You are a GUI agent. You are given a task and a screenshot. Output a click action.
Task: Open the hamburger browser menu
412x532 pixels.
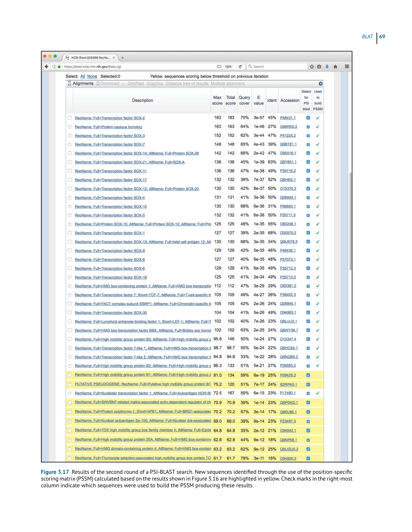pos(347,67)
